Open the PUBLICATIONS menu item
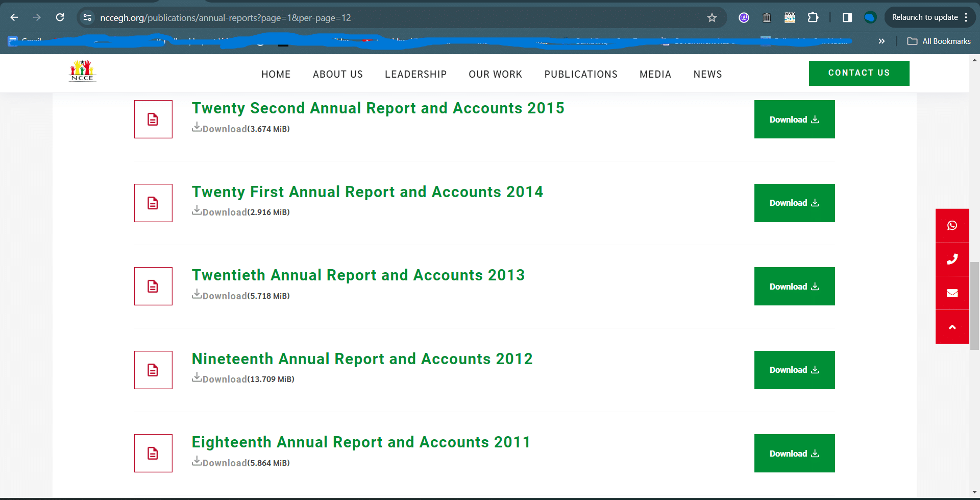 coord(580,75)
